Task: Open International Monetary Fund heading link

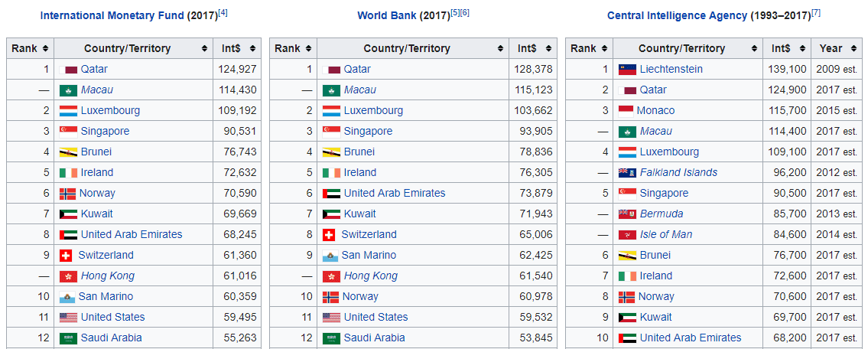Action: tap(112, 16)
